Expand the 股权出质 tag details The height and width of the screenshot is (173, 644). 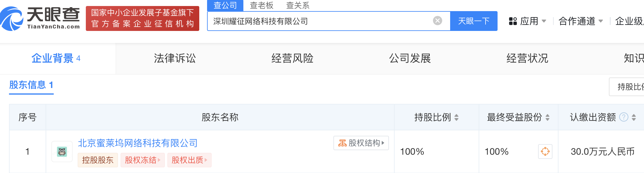[x=189, y=160]
